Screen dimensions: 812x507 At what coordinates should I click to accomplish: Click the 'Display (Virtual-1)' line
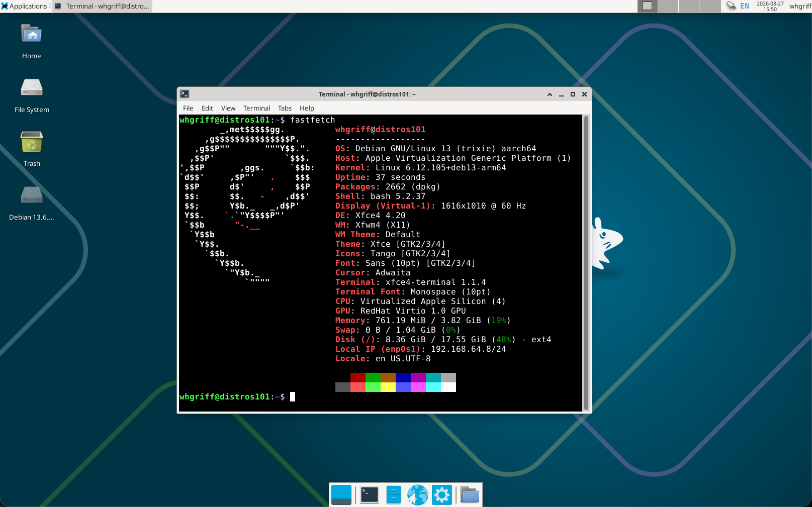431,206
